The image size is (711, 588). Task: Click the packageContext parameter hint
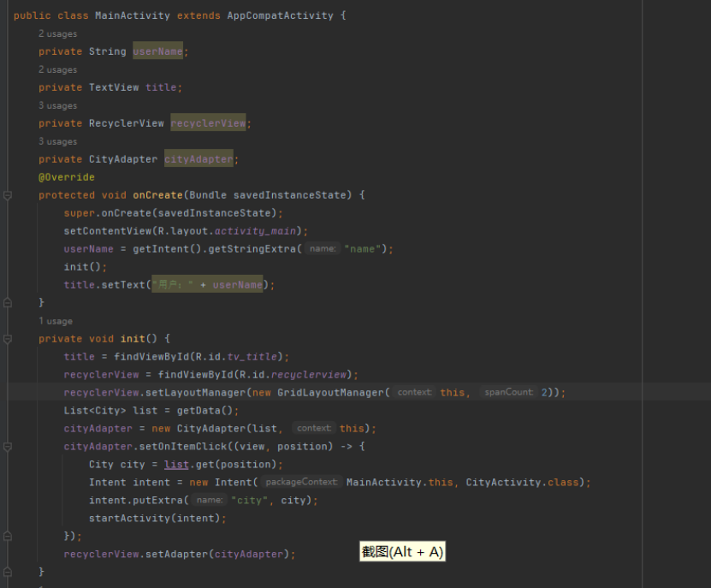pos(301,482)
